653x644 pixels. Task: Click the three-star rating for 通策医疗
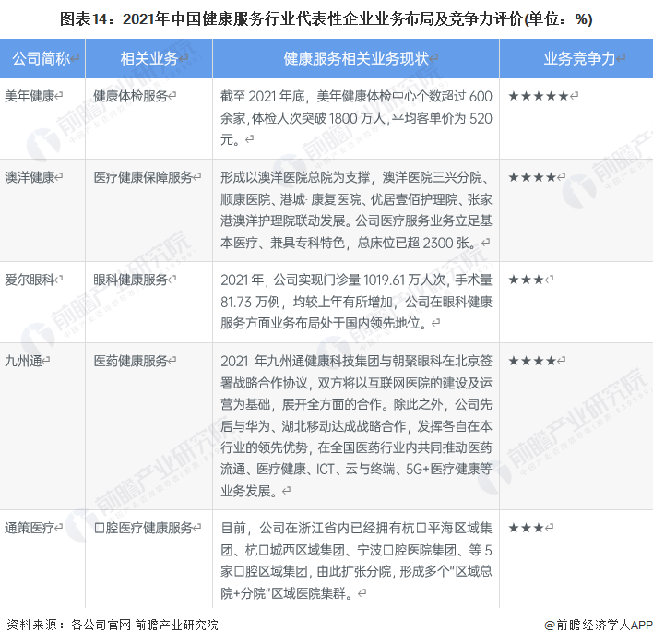[527, 528]
